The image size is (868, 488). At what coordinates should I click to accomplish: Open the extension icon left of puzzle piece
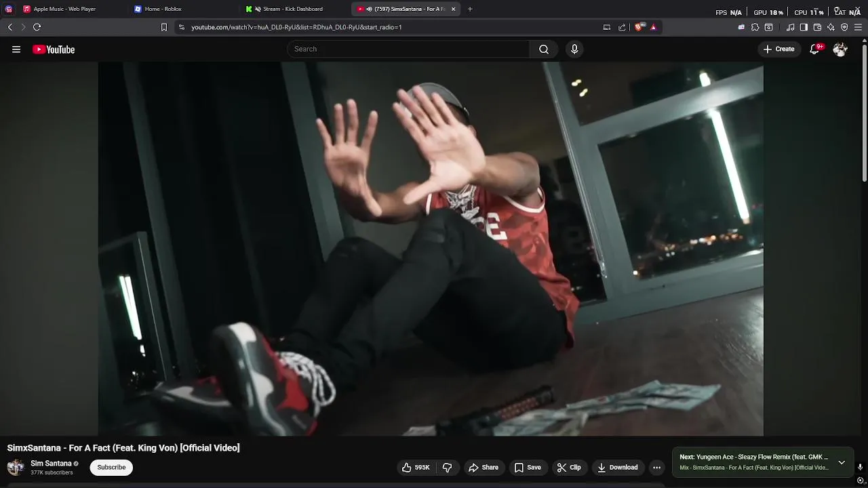[x=741, y=27]
